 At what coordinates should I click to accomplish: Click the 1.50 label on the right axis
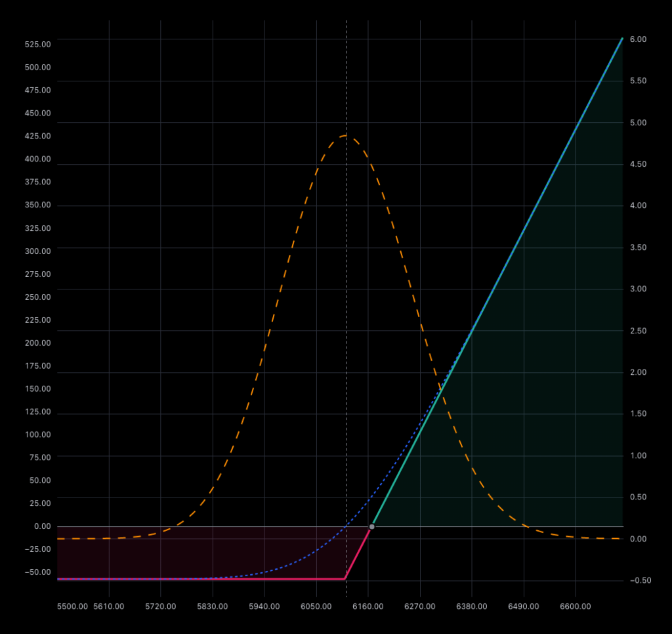click(x=638, y=413)
